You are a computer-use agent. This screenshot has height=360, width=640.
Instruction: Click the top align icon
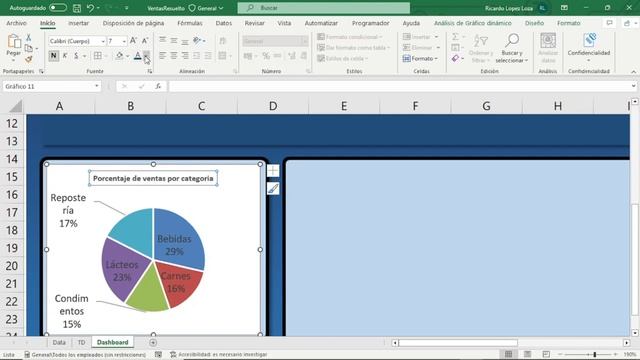click(162, 40)
